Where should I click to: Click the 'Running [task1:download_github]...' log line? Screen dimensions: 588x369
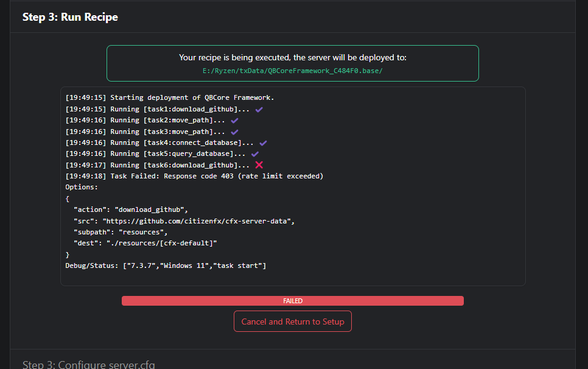157,109
